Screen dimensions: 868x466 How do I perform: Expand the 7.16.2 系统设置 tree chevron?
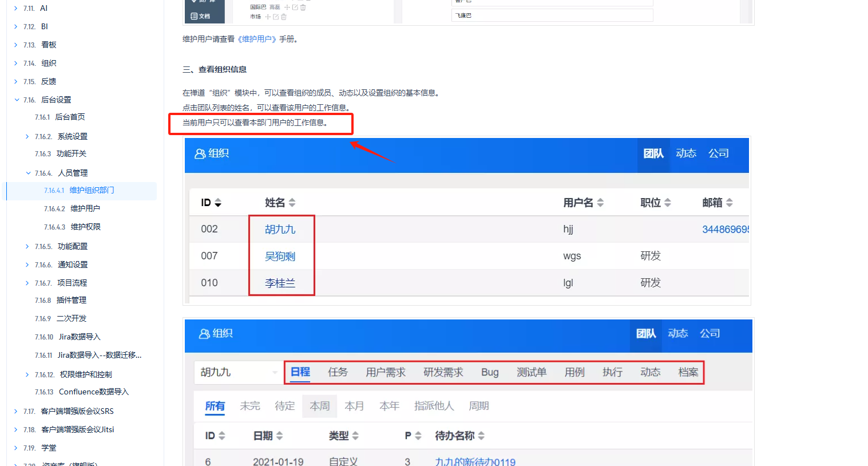[27, 136]
